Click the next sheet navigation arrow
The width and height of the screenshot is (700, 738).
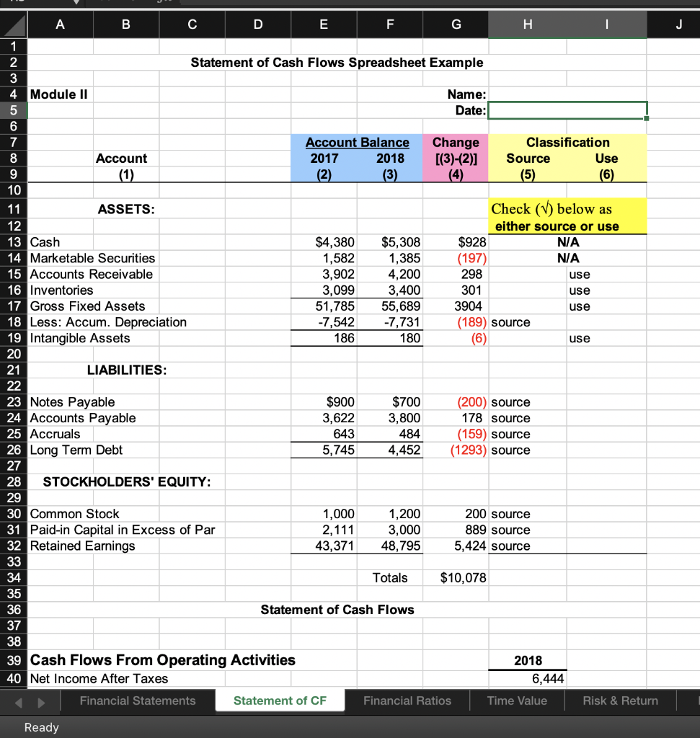(x=41, y=701)
